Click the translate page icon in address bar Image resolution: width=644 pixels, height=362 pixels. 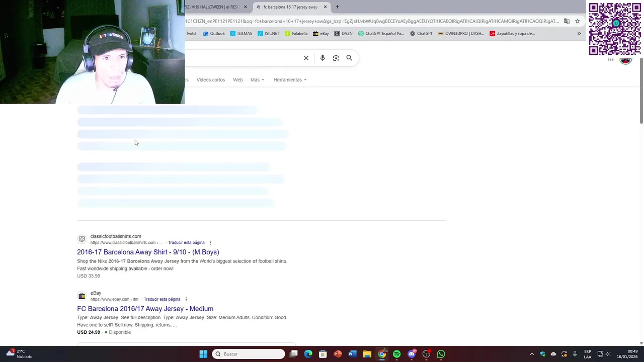pos(567,21)
